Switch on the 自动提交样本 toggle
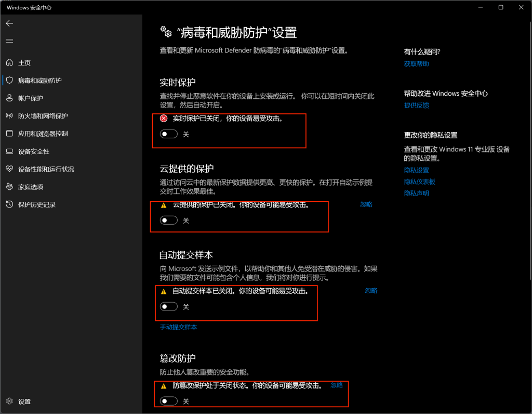 169,307
